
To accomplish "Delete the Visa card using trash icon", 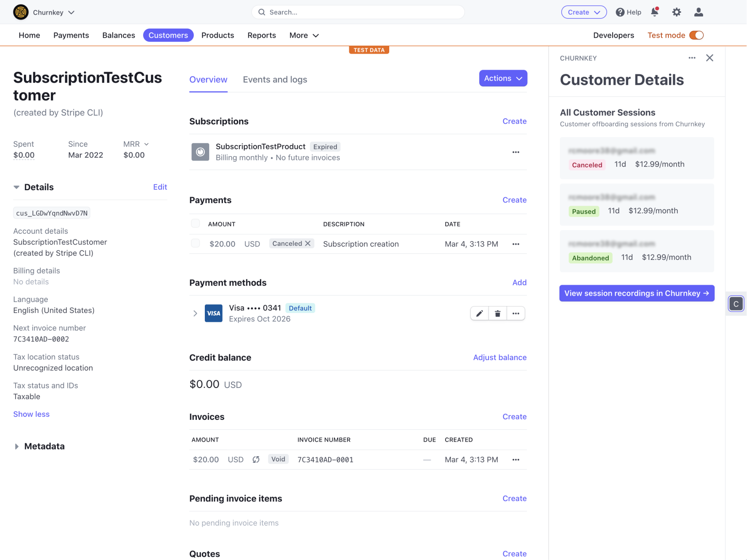I will (497, 313).
